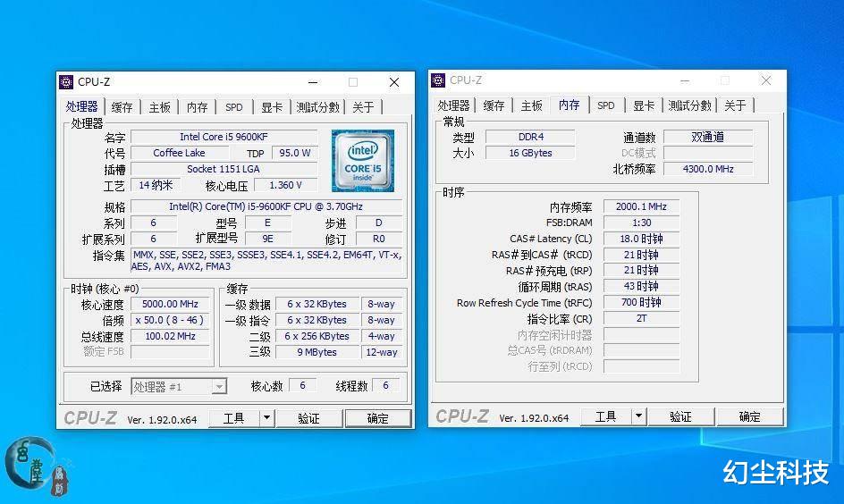
Task: Click the i5-9600KF CPU @ 3.70GHz specification field
Action: click(x=266, y=206)
